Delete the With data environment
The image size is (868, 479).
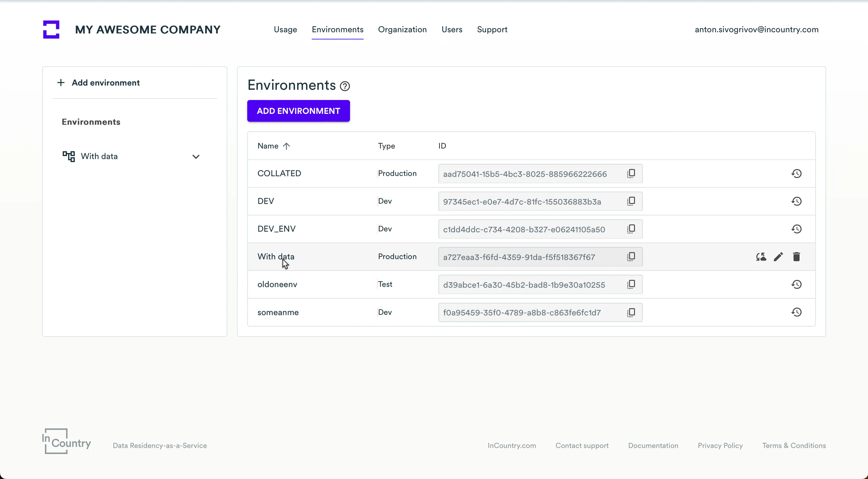[x=796, y=257]
